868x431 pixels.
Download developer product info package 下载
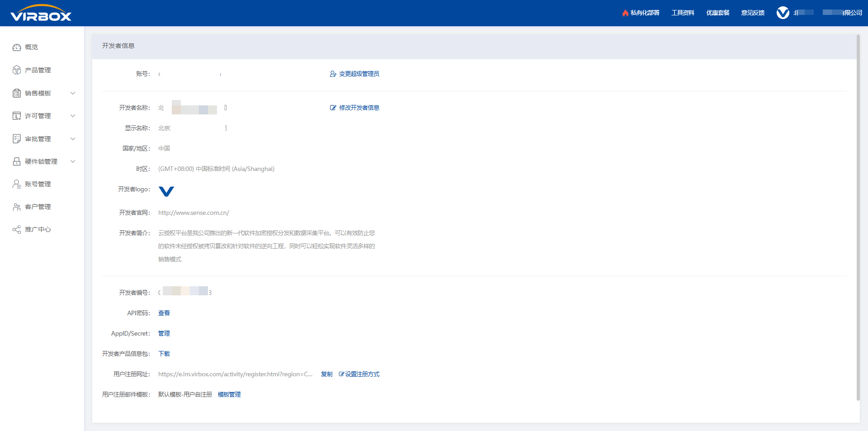tap(164, 354)
